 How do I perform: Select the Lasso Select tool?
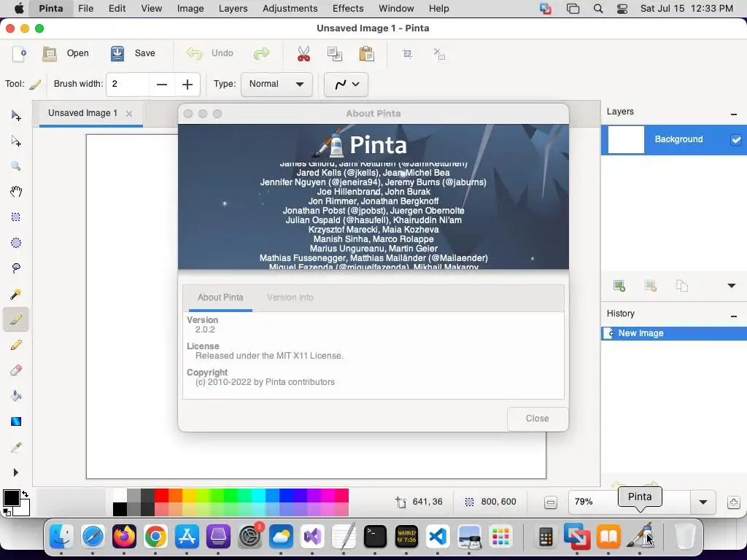[16, 268]
